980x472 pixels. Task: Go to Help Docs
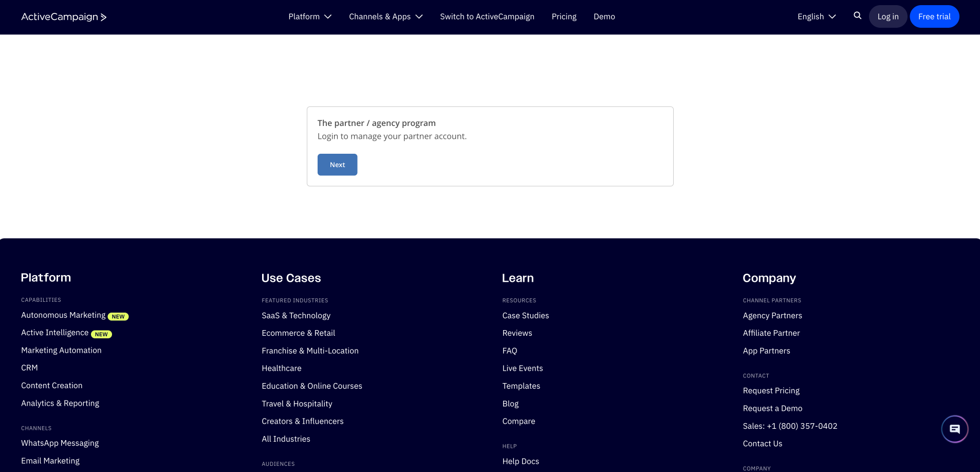coord(521,461)
